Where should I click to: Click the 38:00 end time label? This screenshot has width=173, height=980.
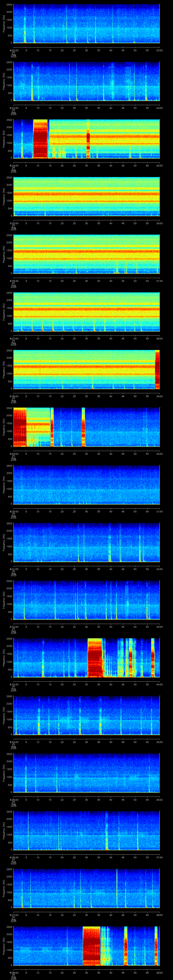[159, 915]
